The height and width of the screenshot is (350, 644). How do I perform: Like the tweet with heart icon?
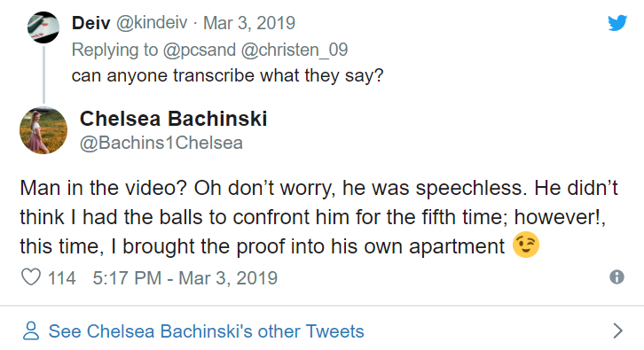pos(31,277)
